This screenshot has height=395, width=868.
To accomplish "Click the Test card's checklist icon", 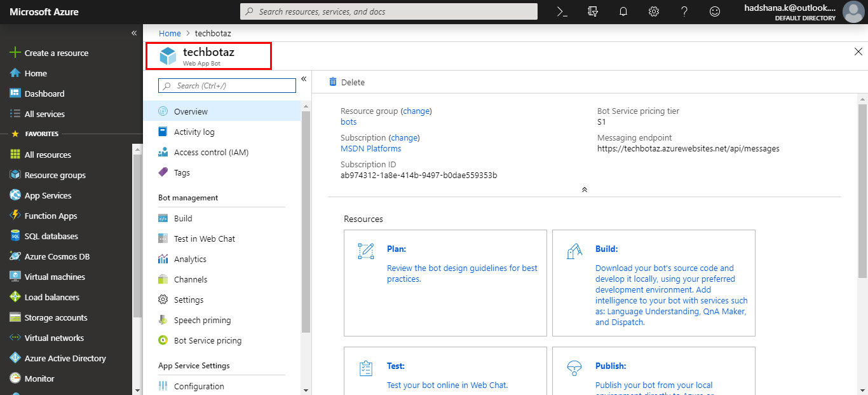I will (x=366, y=368).
